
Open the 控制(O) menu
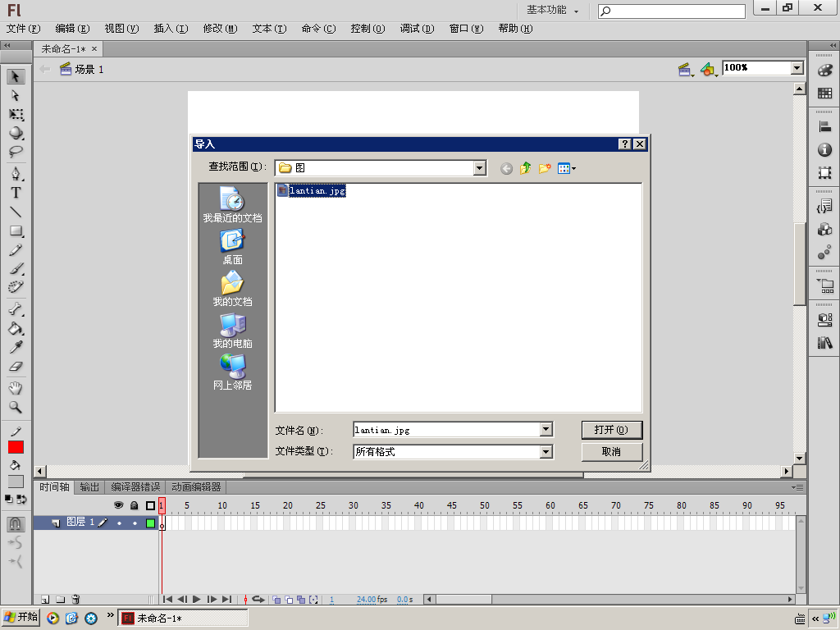tap(368, 29)
